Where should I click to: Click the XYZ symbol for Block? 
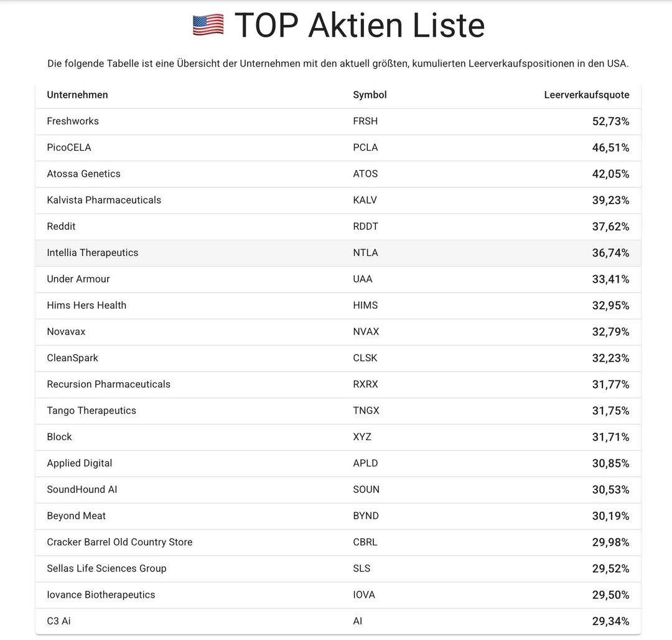pos(362,437)
